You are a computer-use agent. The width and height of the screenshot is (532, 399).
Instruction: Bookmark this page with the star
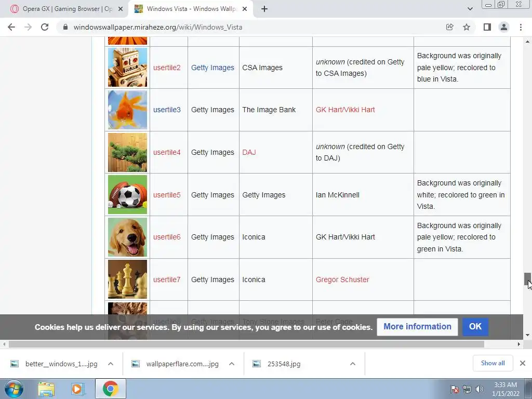467,27
